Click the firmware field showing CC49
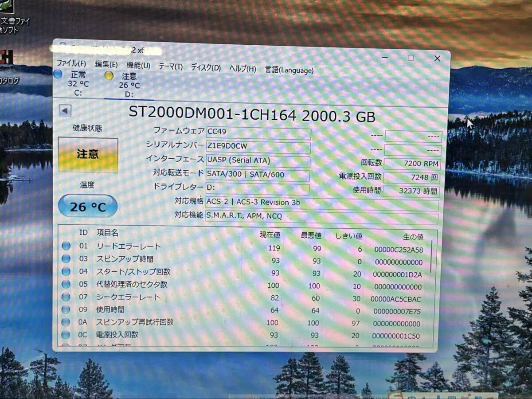The image size is (532, 399). [x=258, y=132]
